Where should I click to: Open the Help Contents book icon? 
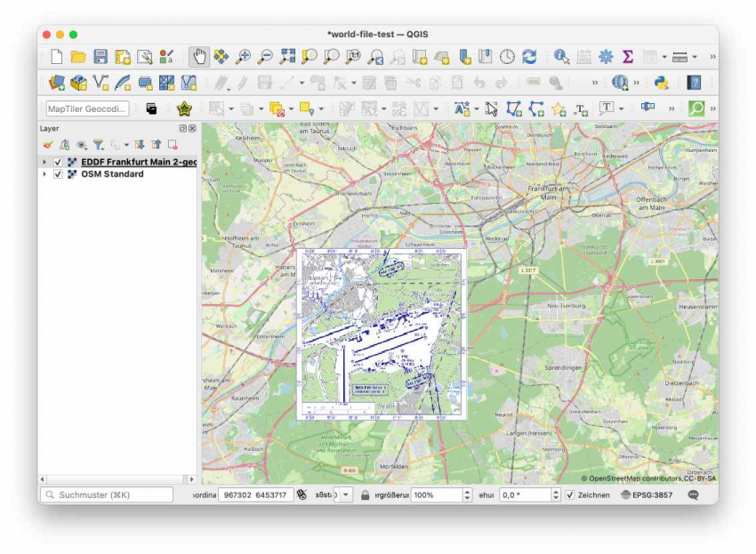pos(694,83)
